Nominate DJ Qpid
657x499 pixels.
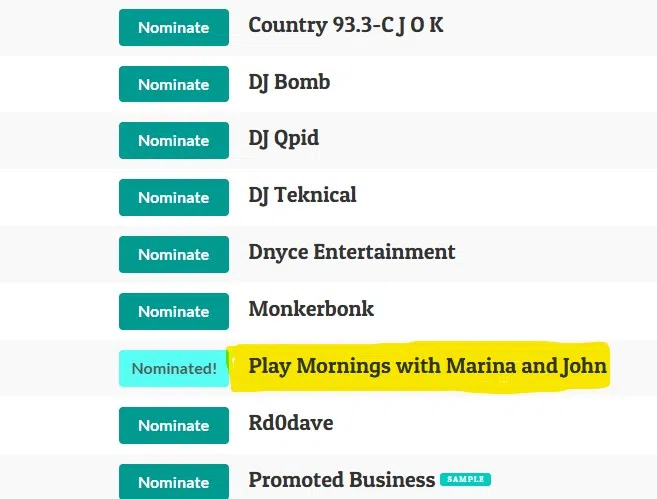coord(173,141)
